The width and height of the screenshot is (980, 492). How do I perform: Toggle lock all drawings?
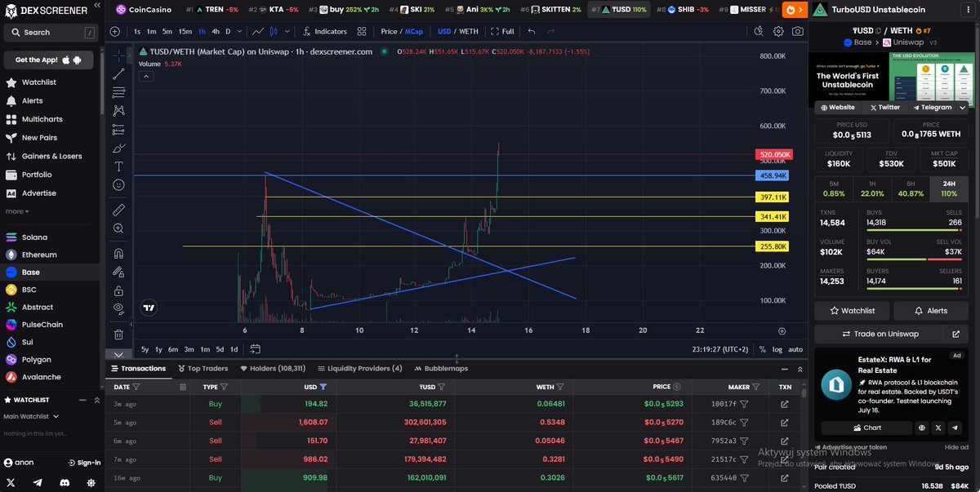119,290
